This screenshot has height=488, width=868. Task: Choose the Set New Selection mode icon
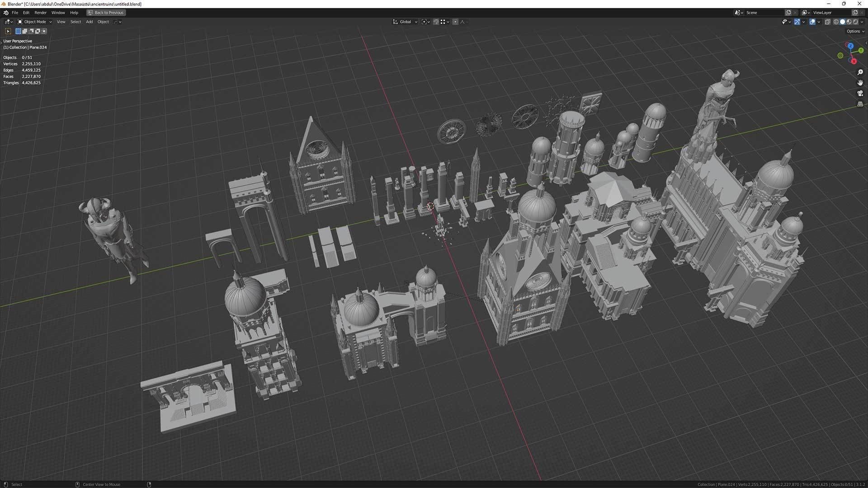18,31
